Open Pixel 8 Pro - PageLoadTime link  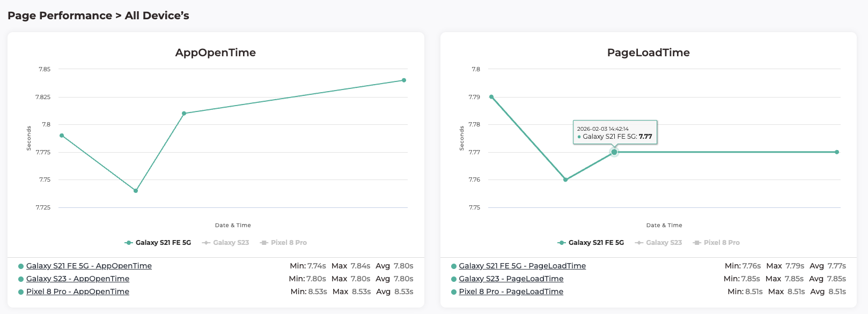tap(511, 291)
